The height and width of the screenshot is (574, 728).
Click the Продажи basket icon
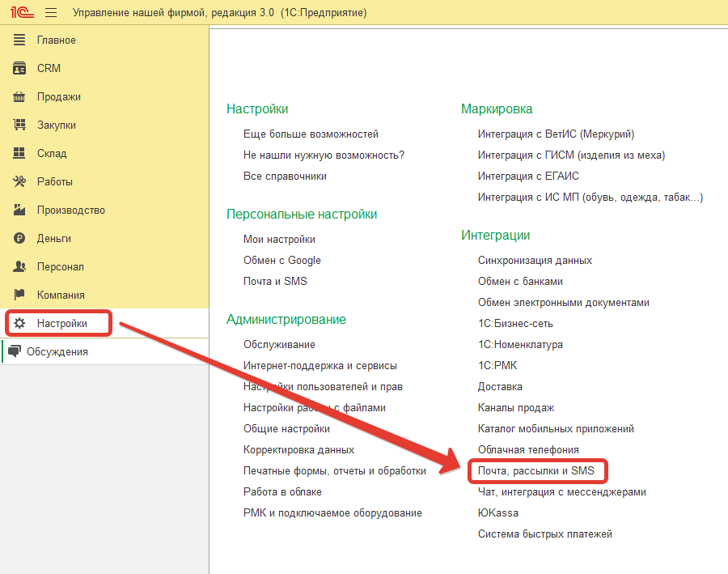pos(19,96)
